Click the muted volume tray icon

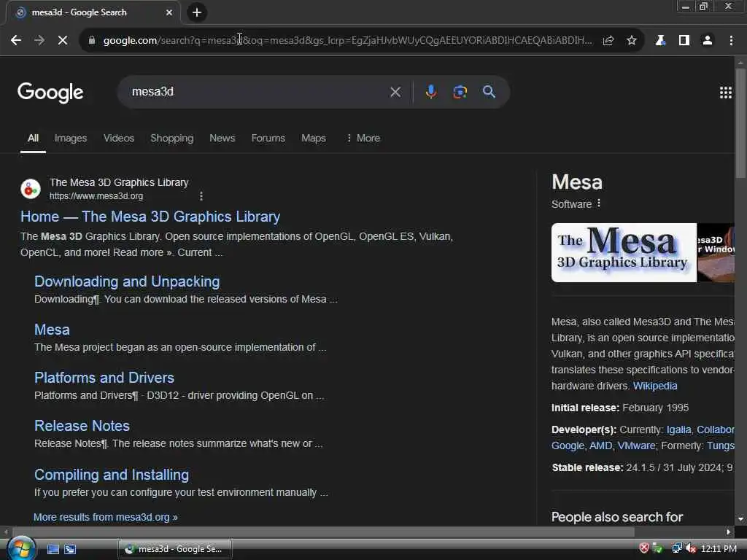click(691, 548)
